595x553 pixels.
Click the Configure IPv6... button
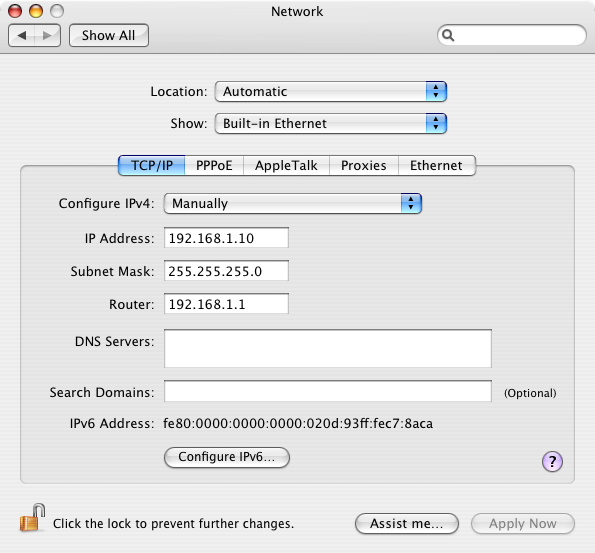(227, 457)
